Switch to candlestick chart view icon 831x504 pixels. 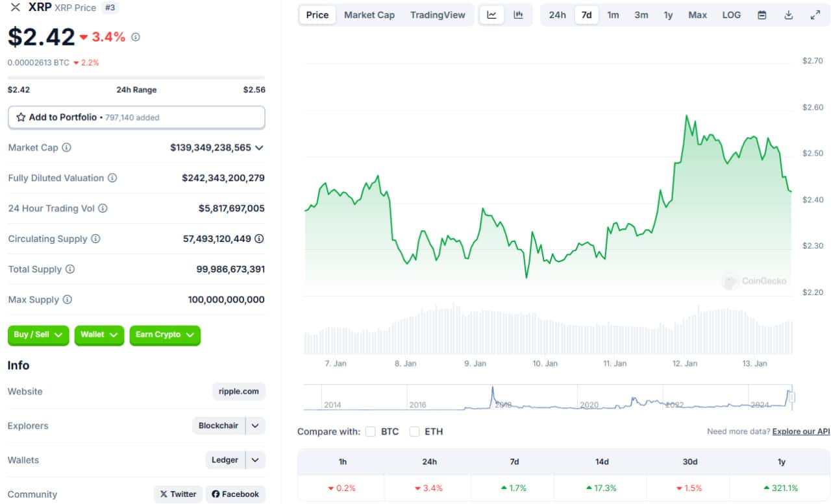(518, 15)
